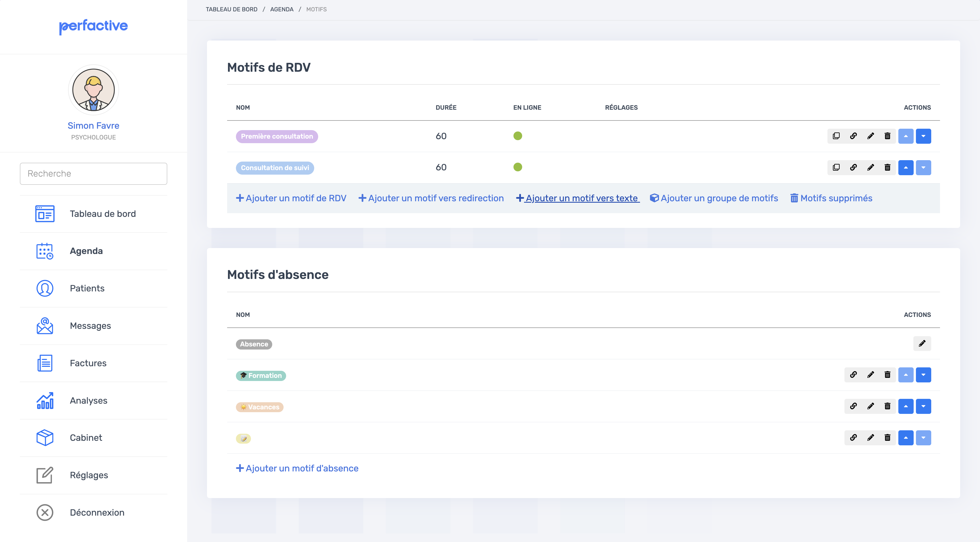The width and height of the screenshot is (980, 542).
Task: Copy link for Vacances absence motif
Action: [x=853, y=406]
